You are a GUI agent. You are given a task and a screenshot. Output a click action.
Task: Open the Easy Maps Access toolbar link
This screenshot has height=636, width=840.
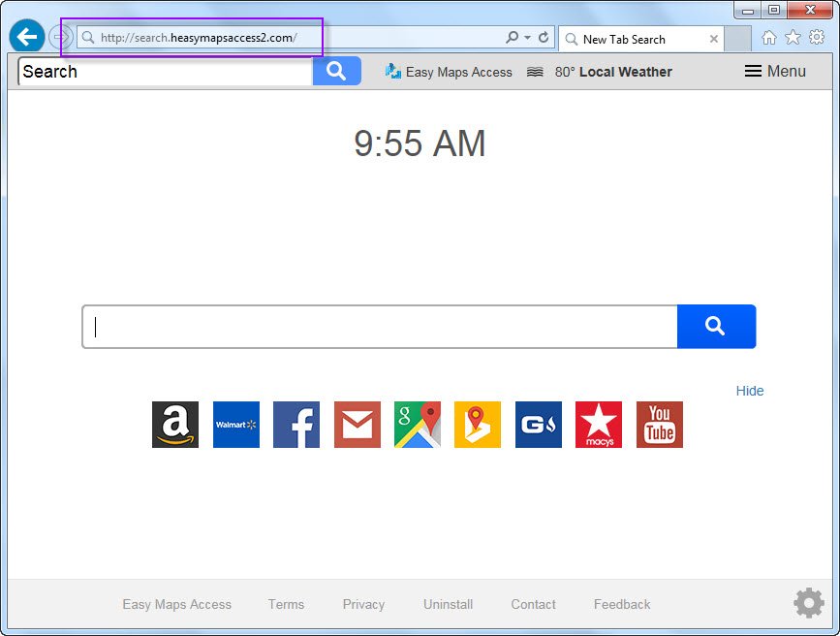click(x=458, y=72)
